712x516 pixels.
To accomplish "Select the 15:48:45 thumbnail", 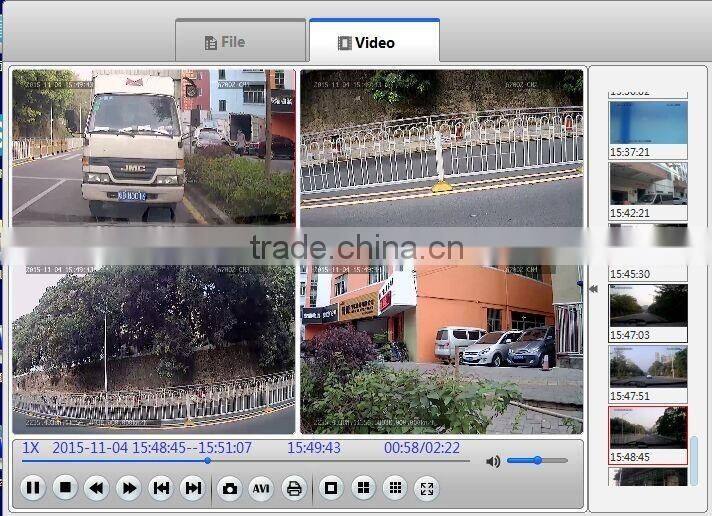I will 648,435.
